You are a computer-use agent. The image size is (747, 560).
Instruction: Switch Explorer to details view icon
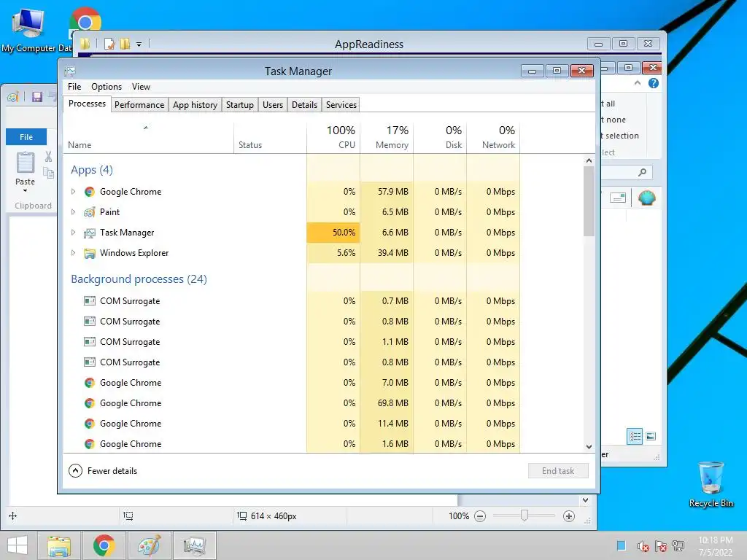coord(635,437)
